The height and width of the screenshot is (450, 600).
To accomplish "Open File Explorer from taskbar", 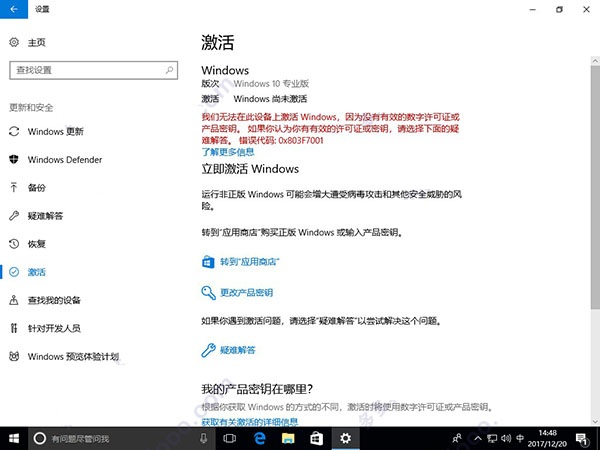I will [x=288, y=439].
